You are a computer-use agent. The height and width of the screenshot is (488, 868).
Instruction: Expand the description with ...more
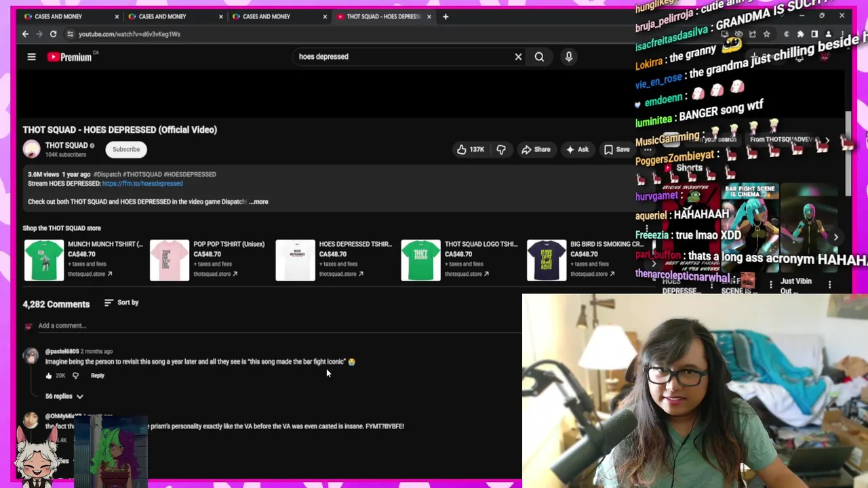click(x=258, y=201)
